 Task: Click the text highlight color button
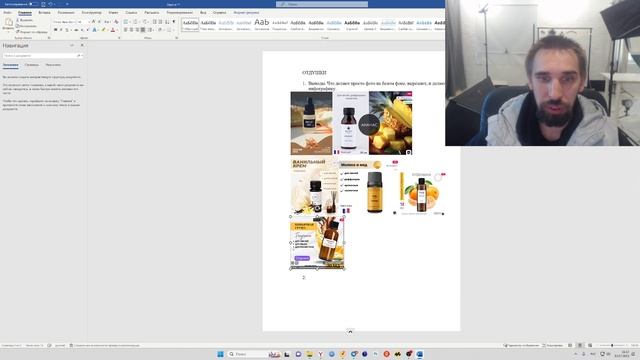click(103, 30)
